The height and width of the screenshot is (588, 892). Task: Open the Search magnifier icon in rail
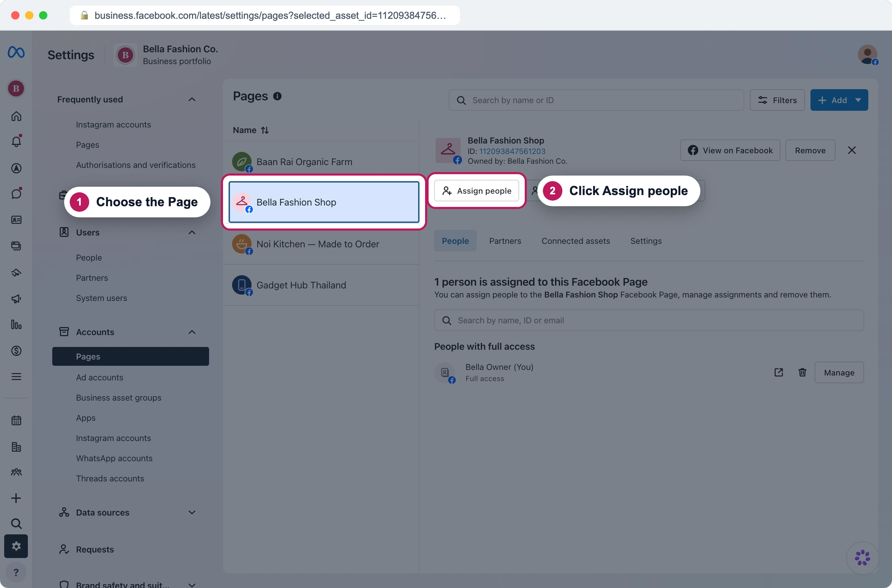coord(16,524)
